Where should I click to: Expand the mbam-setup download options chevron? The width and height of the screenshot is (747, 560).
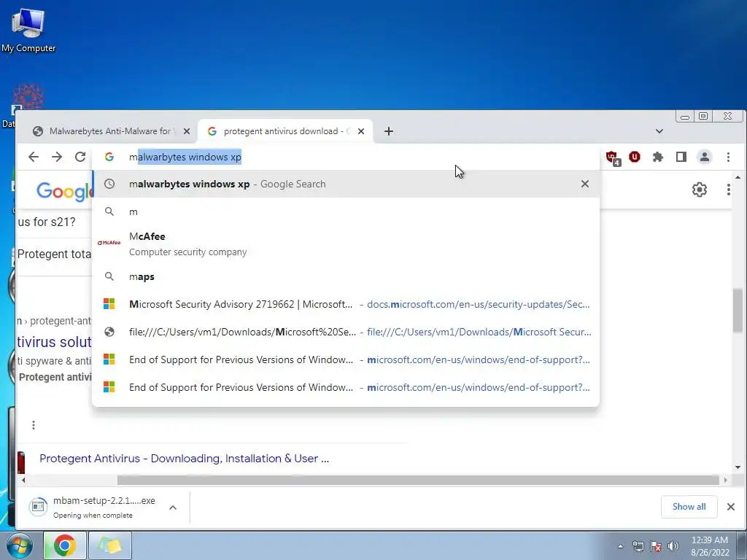point(173,507)
